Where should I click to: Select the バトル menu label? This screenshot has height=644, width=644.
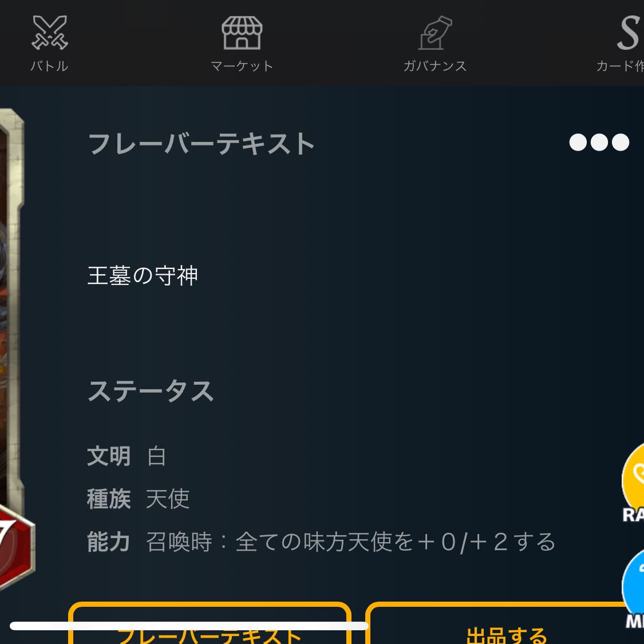49,66
